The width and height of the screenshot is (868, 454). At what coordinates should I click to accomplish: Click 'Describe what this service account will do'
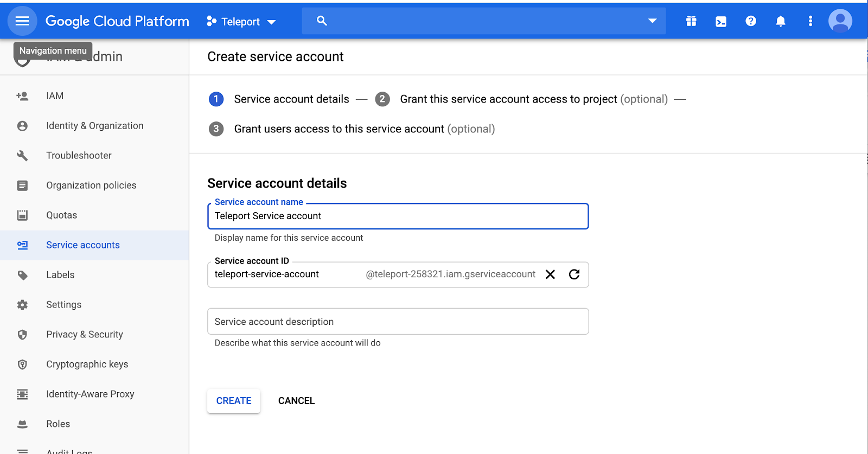coord(297,343)
